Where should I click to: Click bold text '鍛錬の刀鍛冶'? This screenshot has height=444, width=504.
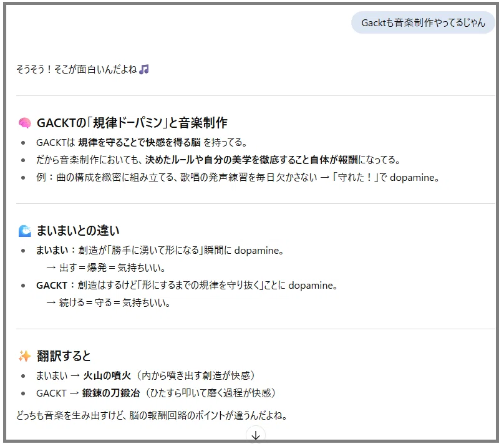[x=111, y=393]
